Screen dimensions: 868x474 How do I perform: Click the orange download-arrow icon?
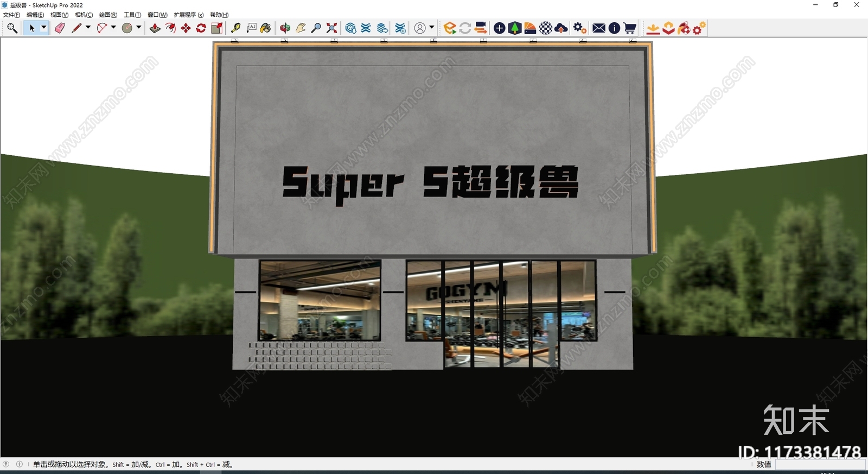point(653,28)
